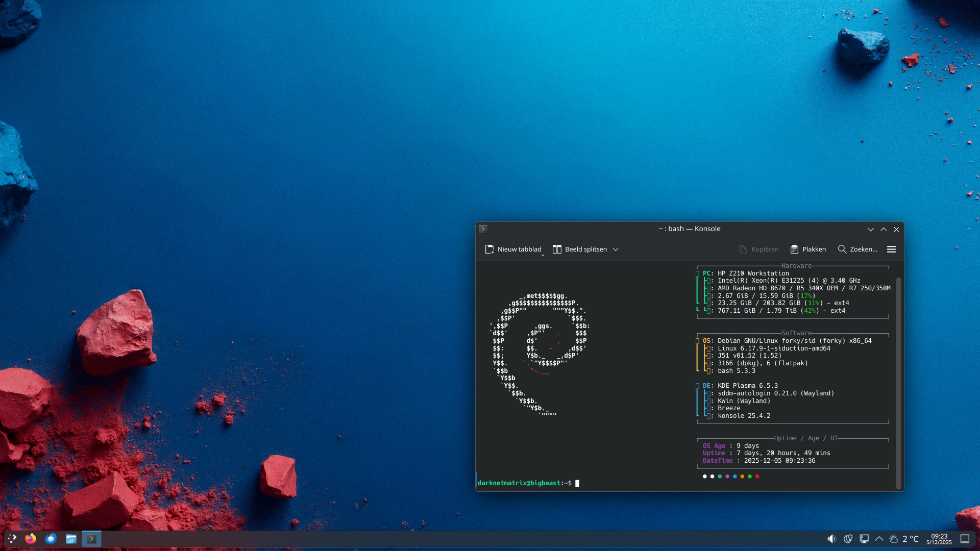Open the Night Light brightness tray icon
Viewport: 980px width, 551px height.
[x=848, y=539]
